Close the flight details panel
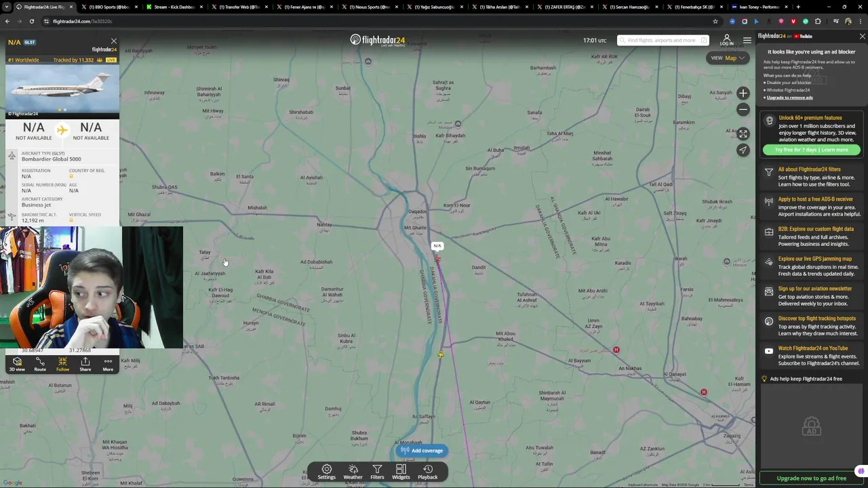 click(113, 42)
